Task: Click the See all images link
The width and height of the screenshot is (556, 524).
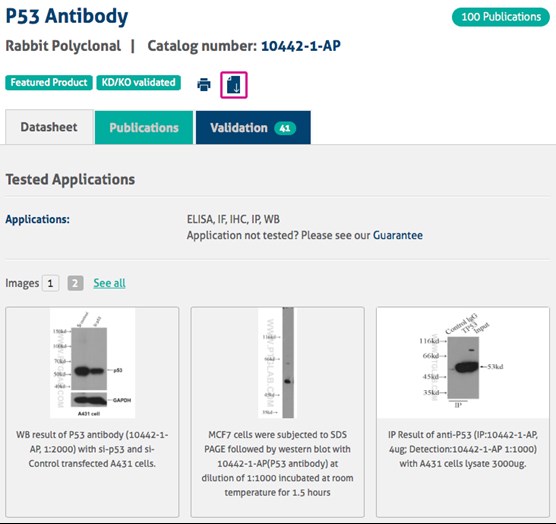Action: pyautogui.click(x=109, y=283)
